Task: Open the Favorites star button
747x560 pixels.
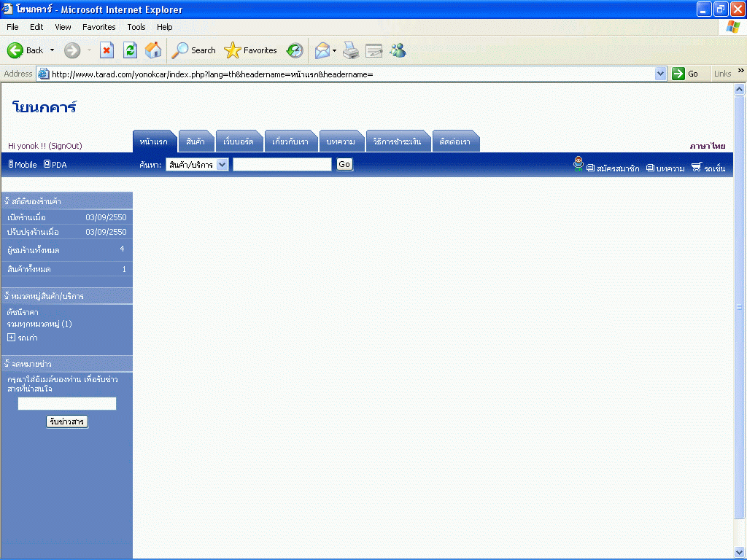Action: pos(251,50)
